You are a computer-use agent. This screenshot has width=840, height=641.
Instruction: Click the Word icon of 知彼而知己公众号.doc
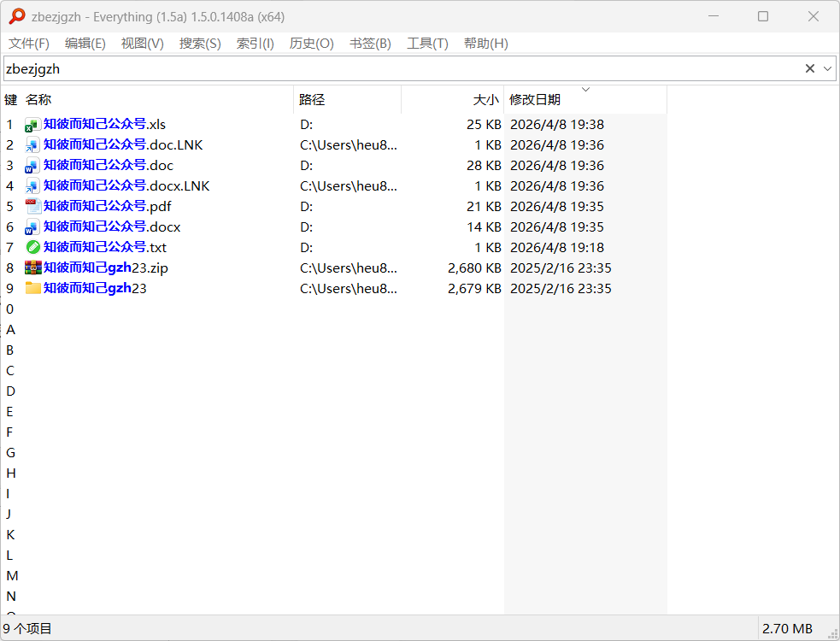pyautogui.click(x=32, y=166)
